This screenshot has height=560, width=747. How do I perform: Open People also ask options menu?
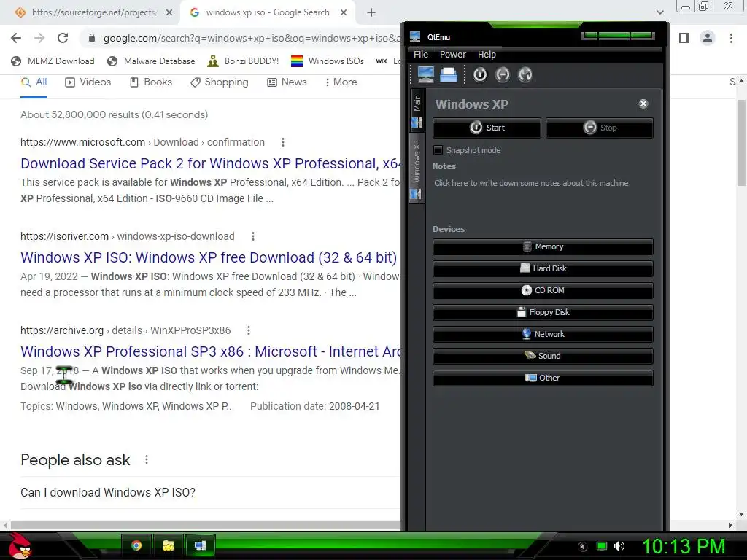[x=147, y=459]
